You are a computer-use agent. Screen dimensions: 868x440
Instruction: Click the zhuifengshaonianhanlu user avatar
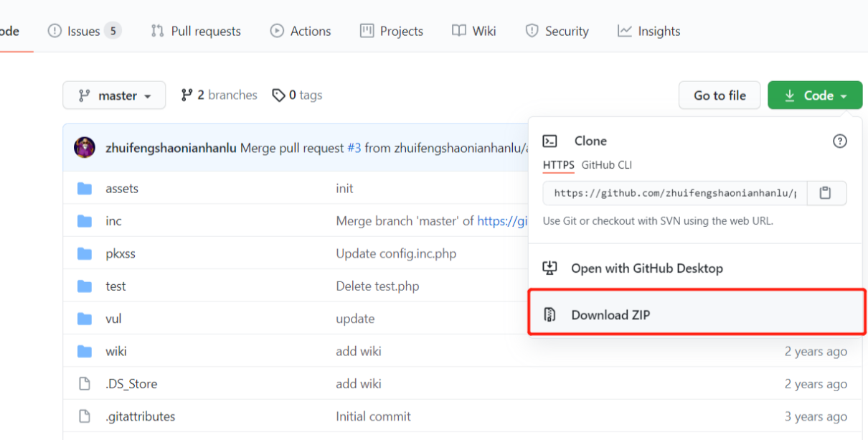coord(85,148)
